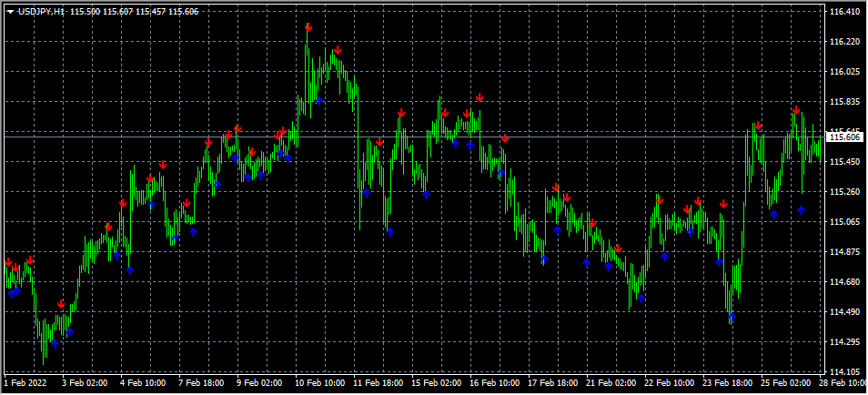
Task: Open the chart menu triangle beside USDJPY,H1
Action: 11,12
